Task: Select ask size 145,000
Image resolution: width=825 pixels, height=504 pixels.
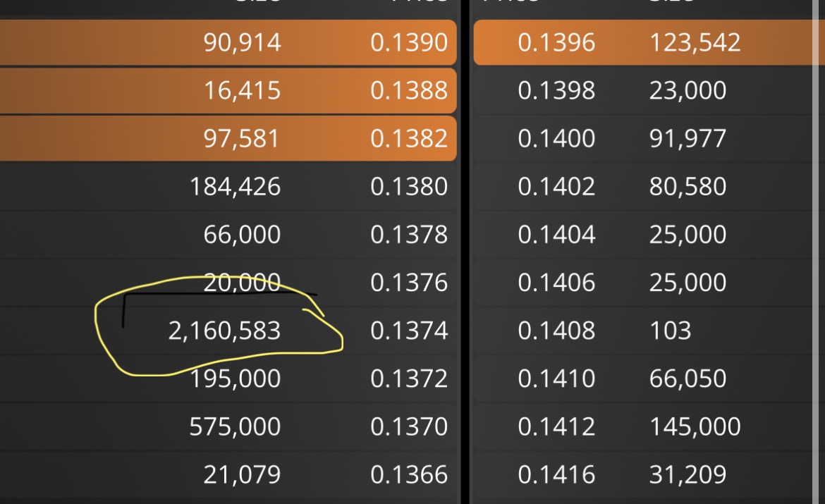Action: [x=695, y=426]
